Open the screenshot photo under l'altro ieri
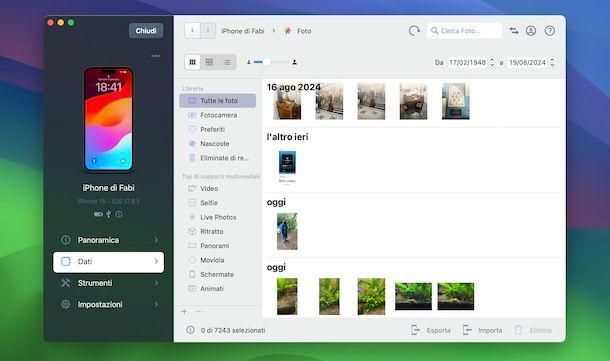This screenshot has height=361, width=610. click(287, 166)
